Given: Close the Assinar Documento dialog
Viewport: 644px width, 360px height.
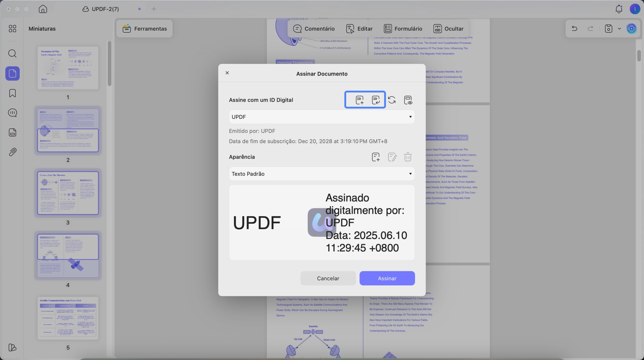Looking at the screenshot, I should [227, 73].
